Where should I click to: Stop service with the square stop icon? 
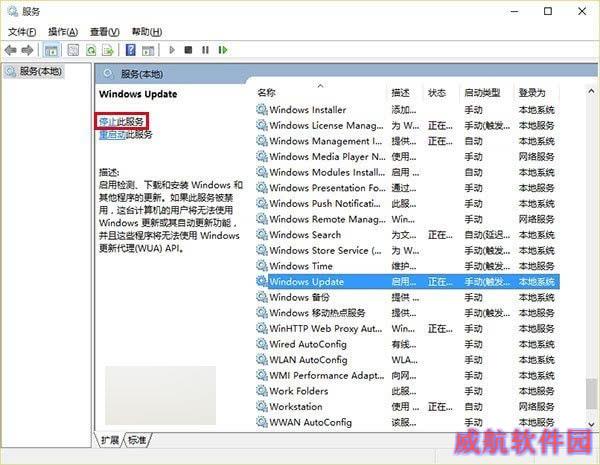click(x=188, y=50)
